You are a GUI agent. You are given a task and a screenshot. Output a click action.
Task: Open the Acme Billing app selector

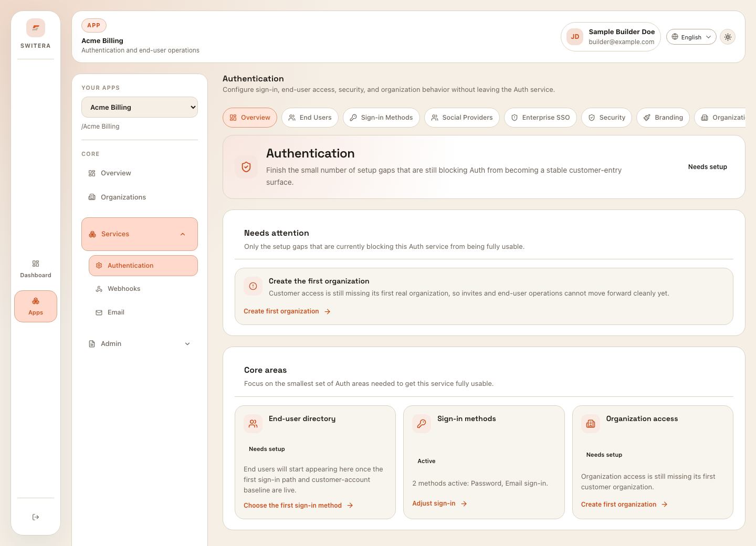(x=140, y=107)
